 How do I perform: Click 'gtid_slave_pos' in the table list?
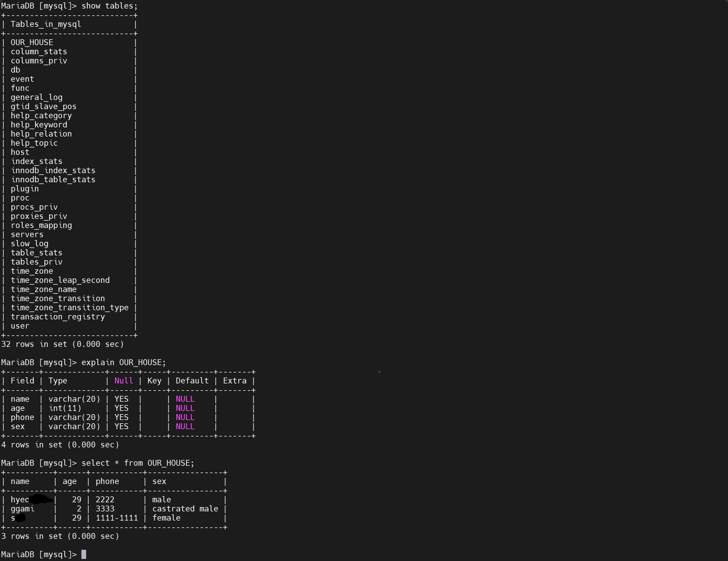tap(43, 107)
